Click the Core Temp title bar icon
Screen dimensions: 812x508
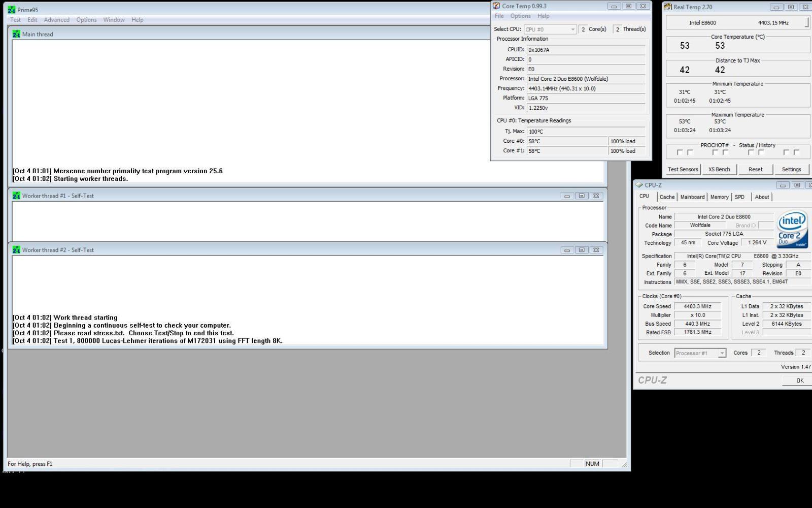click(496, 6)
